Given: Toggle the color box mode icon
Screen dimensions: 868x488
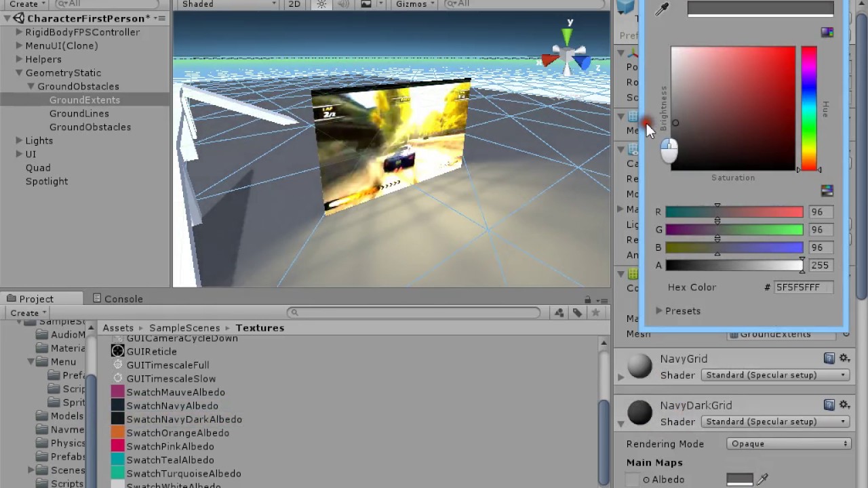Looking at the screenshot, I should [x=827, y=33].
